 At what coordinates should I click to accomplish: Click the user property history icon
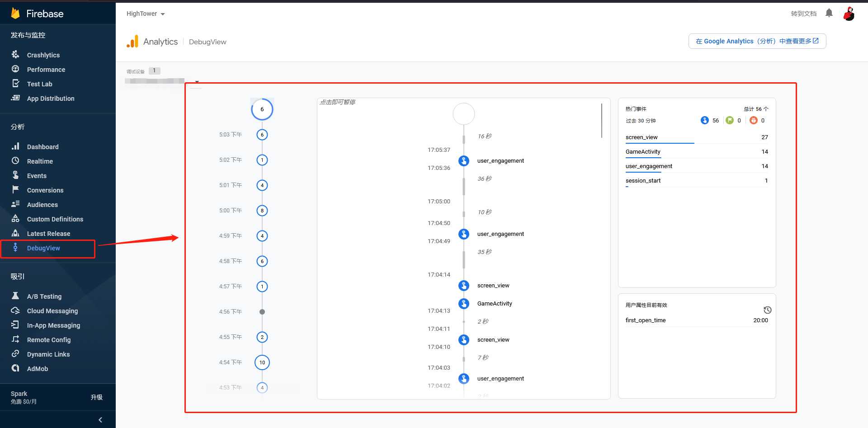767,310
